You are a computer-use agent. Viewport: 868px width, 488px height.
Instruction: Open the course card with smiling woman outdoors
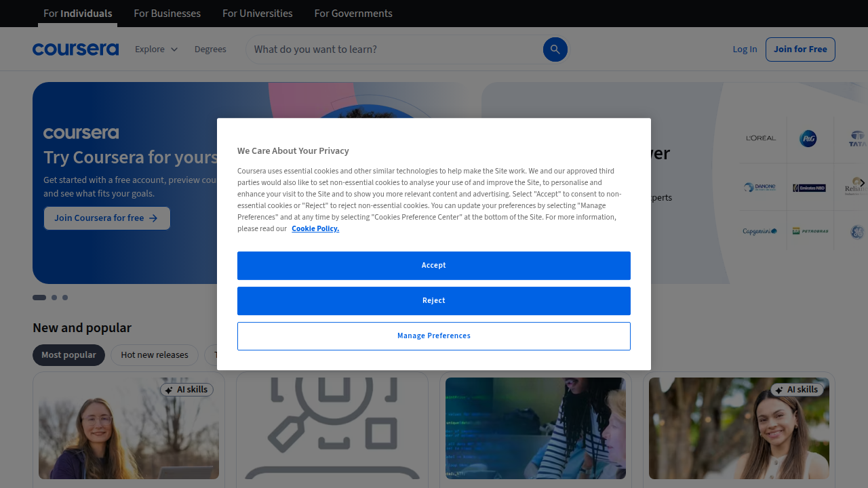tap(739, 430)
